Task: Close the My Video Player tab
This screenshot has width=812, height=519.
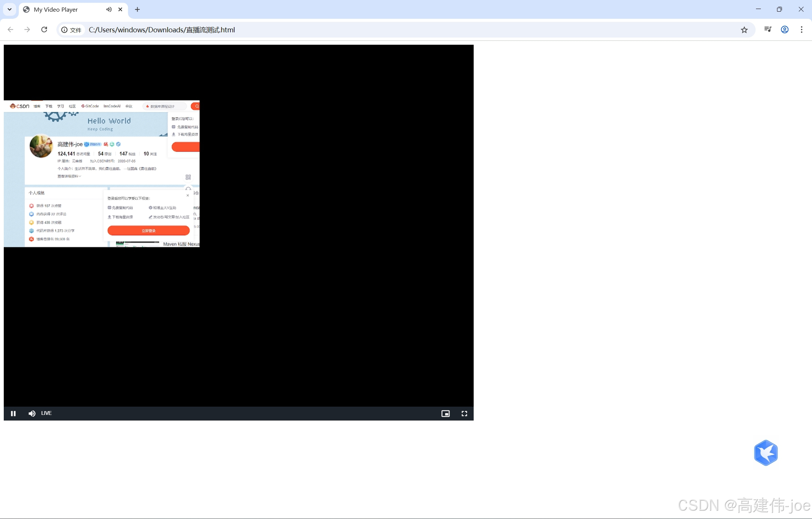Action: point(120,9)
